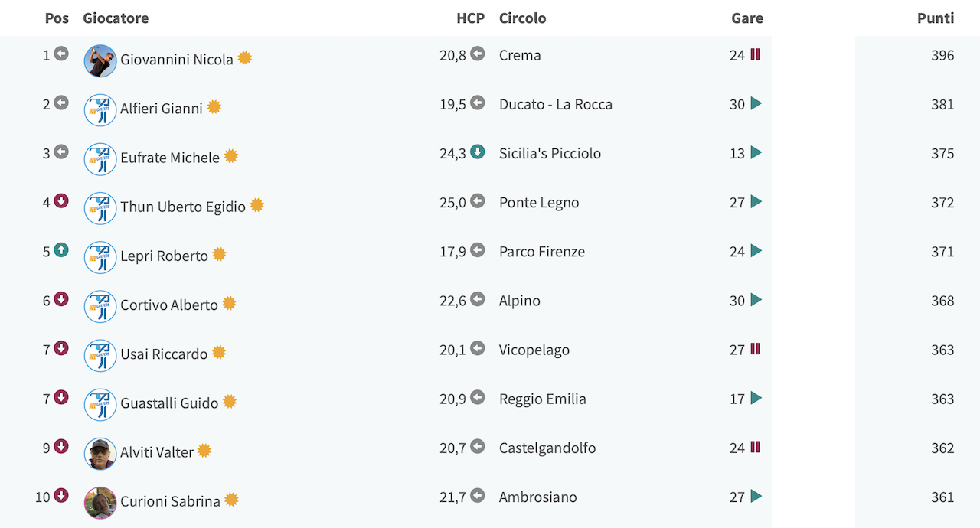
Task: Click the teal position-up arrow for Lepri Roberto
Action: coord(61,250)
